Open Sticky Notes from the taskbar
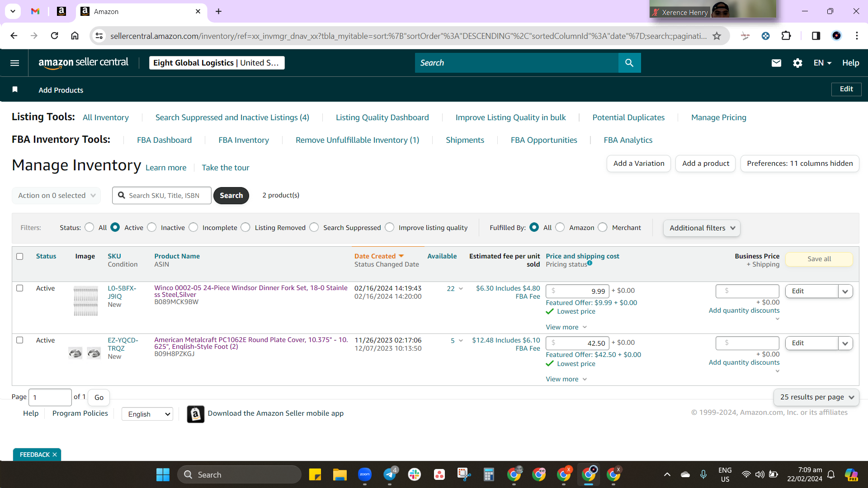Image resolution: width=868 pixels, height=488 pixels. point(315,474)
